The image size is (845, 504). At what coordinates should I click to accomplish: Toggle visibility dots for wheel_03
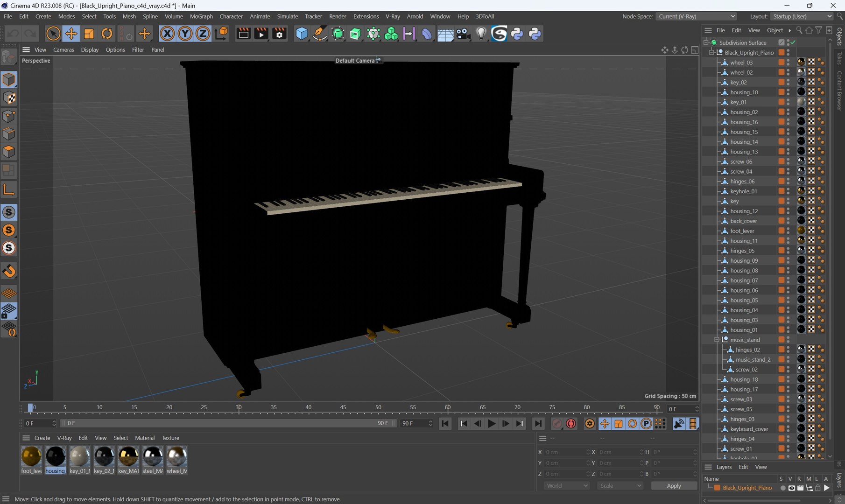click(788, 63)
